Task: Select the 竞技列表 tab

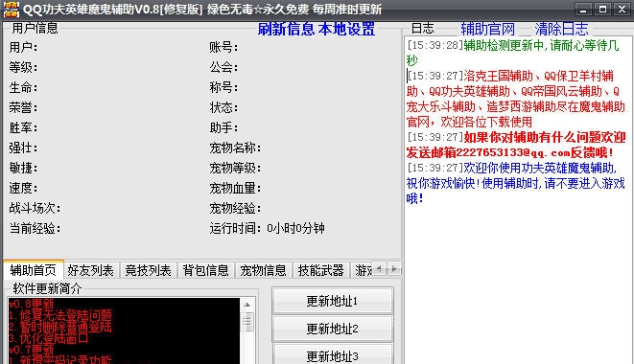Action: coord(148,270)
